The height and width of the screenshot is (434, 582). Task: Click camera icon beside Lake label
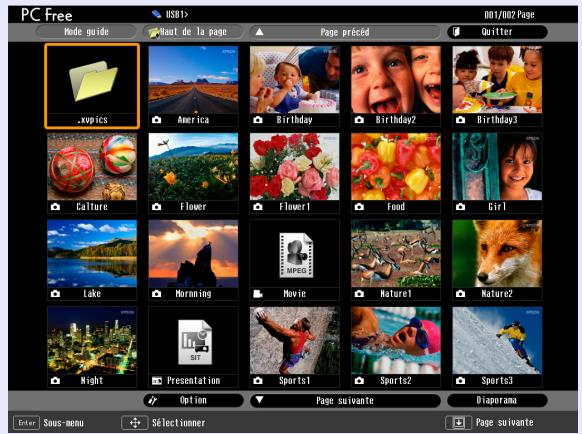tap(55, 294)
